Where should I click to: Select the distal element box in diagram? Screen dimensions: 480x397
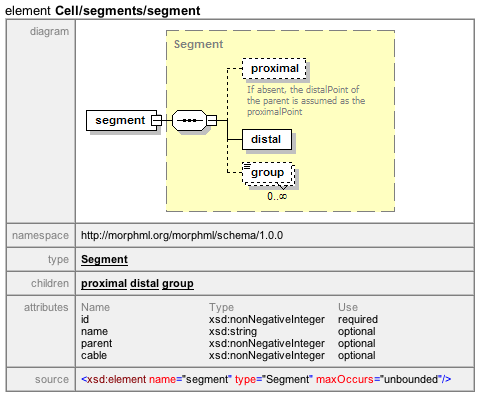click(x=267, y=139)
